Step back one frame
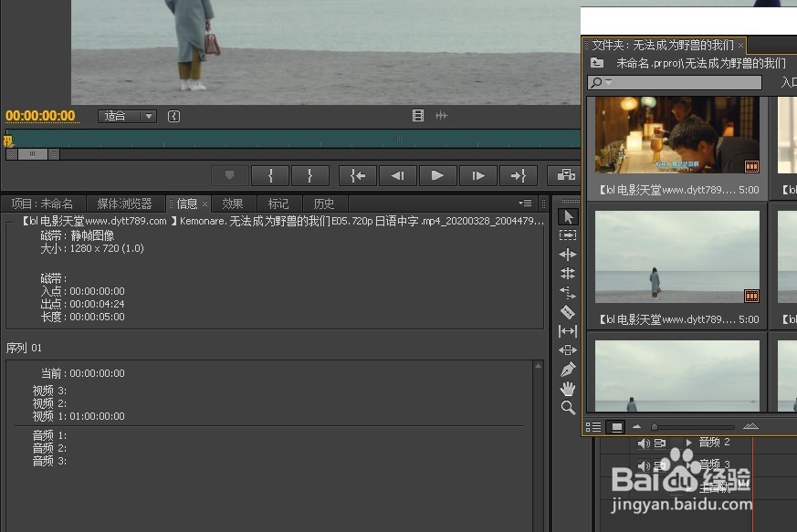797x532 pixels. [x=397, y=176]
